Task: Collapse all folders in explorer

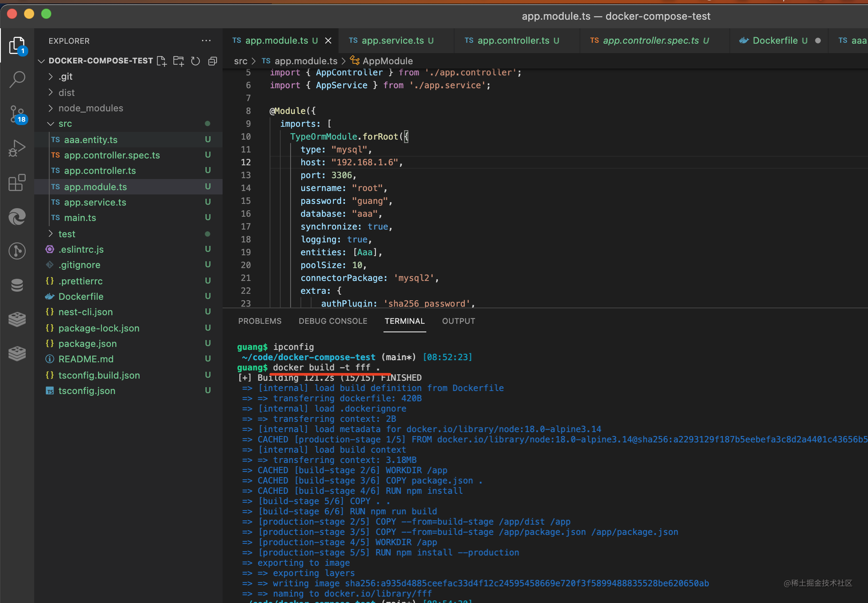Action: tap(212, 61)
